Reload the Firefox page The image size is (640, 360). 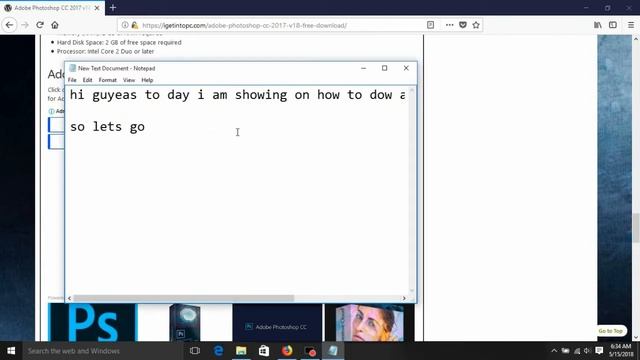point(40,25)
